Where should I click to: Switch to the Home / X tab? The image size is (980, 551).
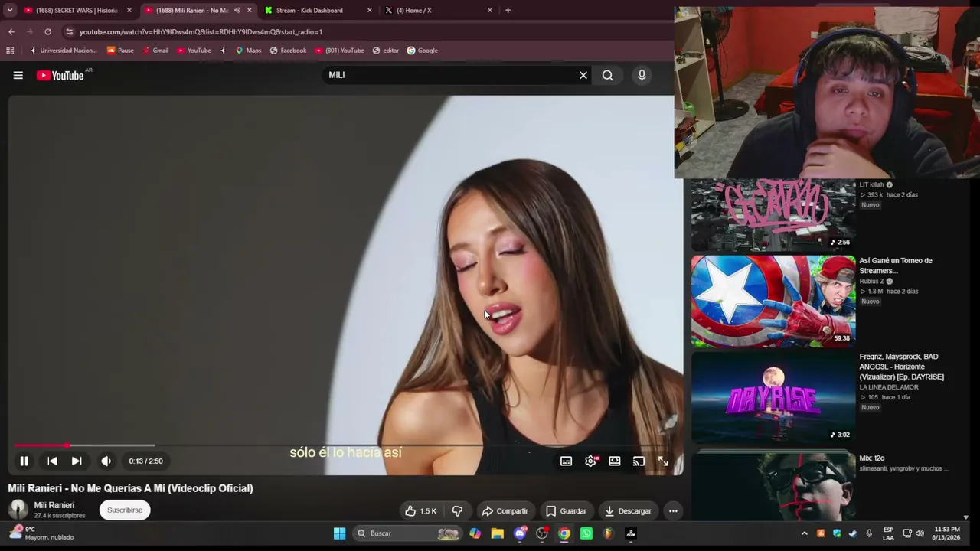tap(438, 11)
